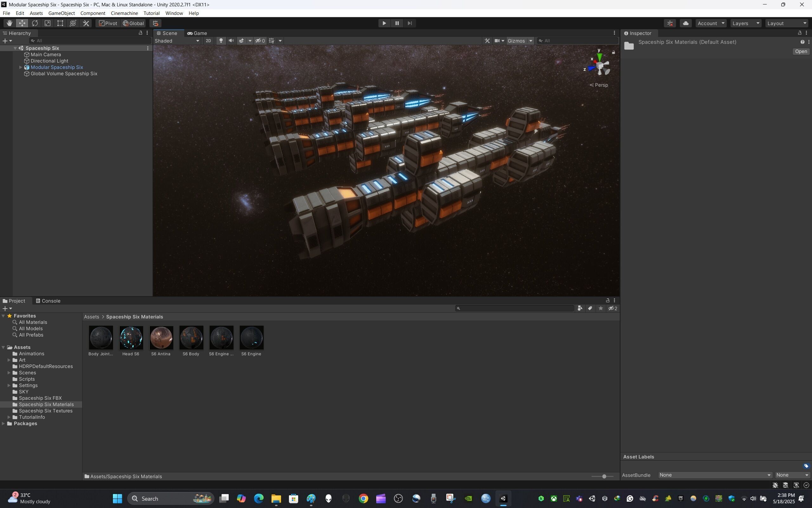Open Google Chrome from the taskbar
The height and width of the screenshot is (508, 812).
click(x=363, y=498)
